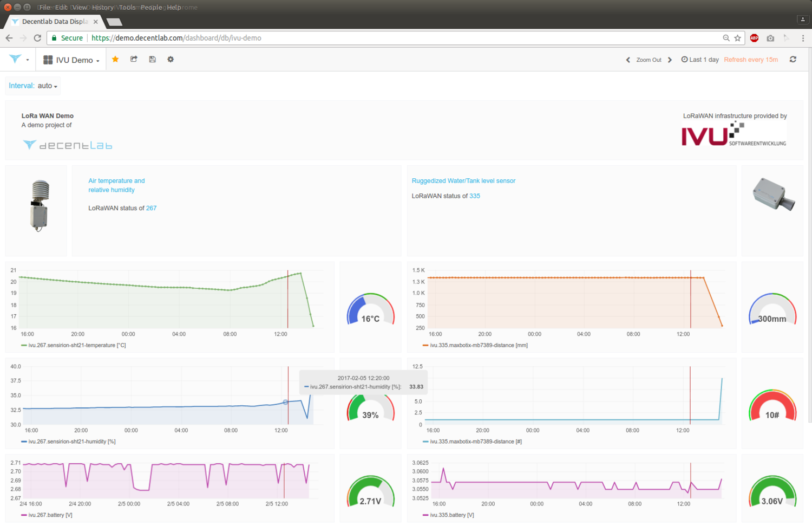Click the IVU Softwareentwicklung logo
Image resolution: width=812 pixels, height=525 pixels.
click(734, 134)
